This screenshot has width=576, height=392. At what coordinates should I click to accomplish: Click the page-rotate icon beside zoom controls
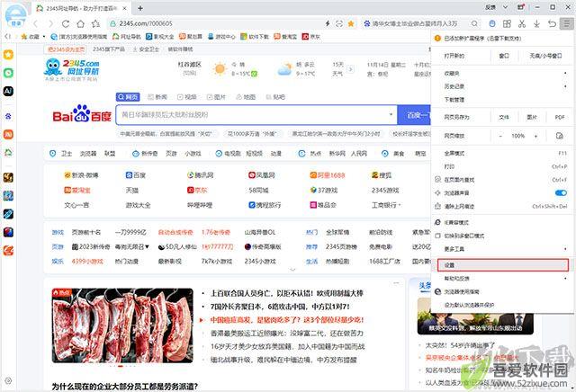(x=559, y=136)
